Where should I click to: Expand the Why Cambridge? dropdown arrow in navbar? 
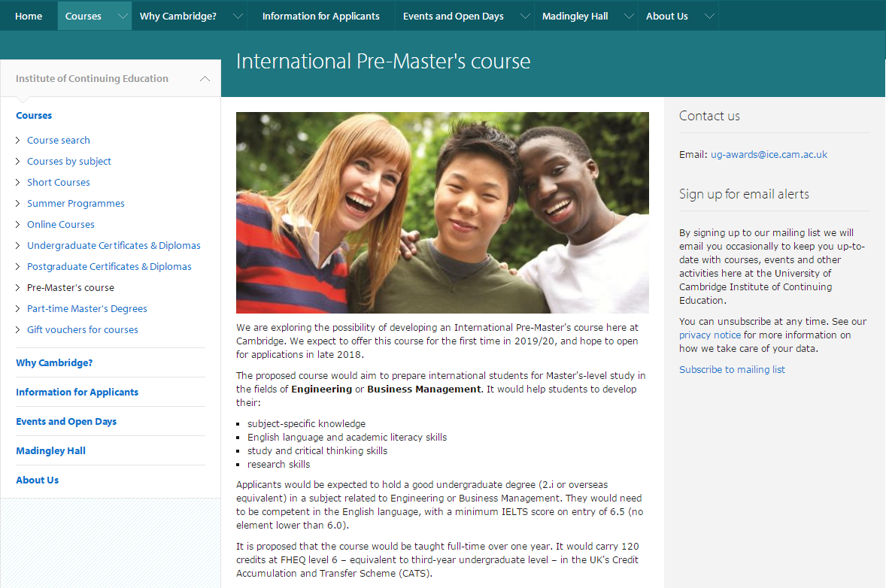coord(238,16)
